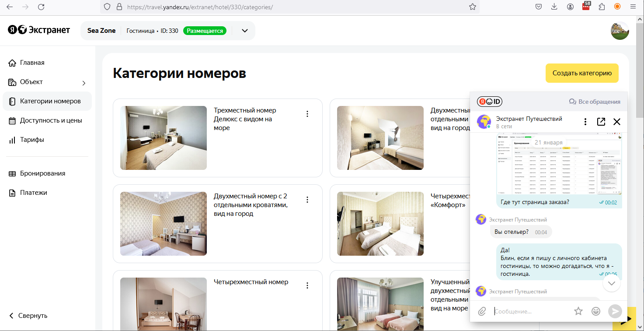
Task: Click Создать категорию button
Action: (582, 73)
